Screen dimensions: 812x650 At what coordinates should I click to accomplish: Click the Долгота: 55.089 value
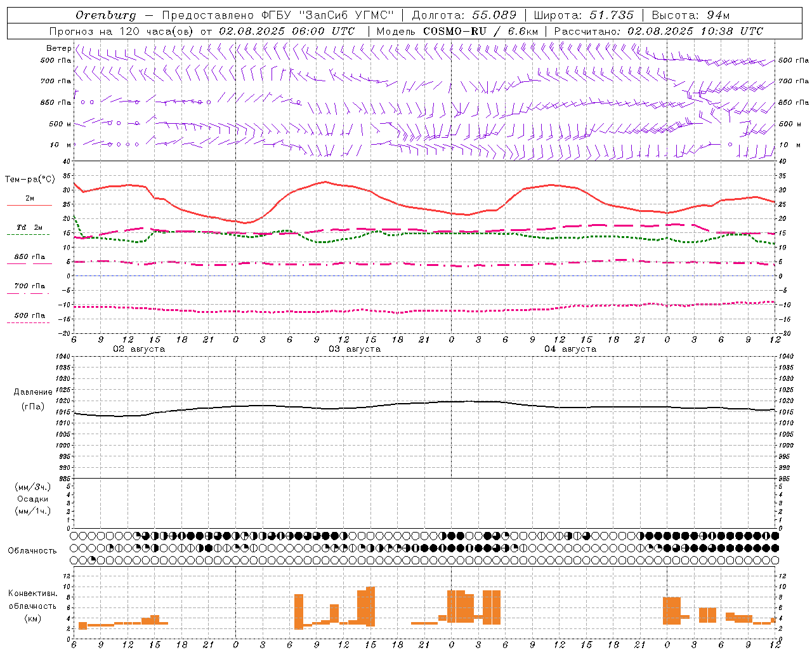(464, 15)
